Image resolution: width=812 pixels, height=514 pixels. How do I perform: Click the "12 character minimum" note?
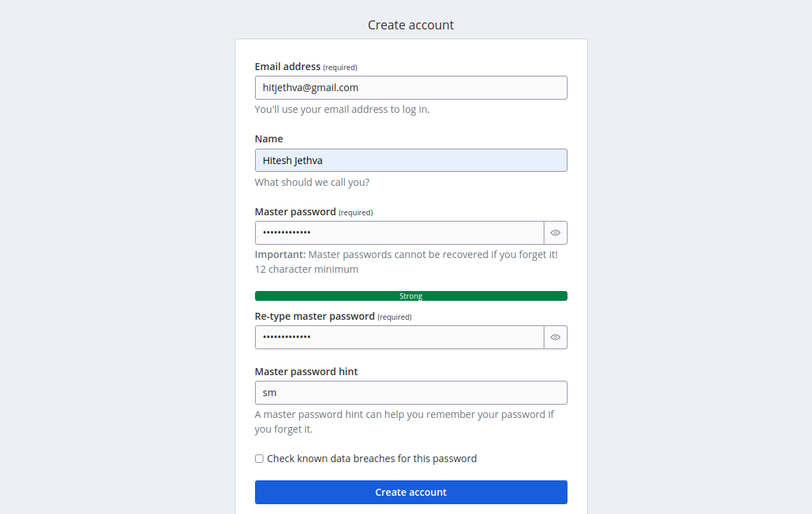point(306,269)
